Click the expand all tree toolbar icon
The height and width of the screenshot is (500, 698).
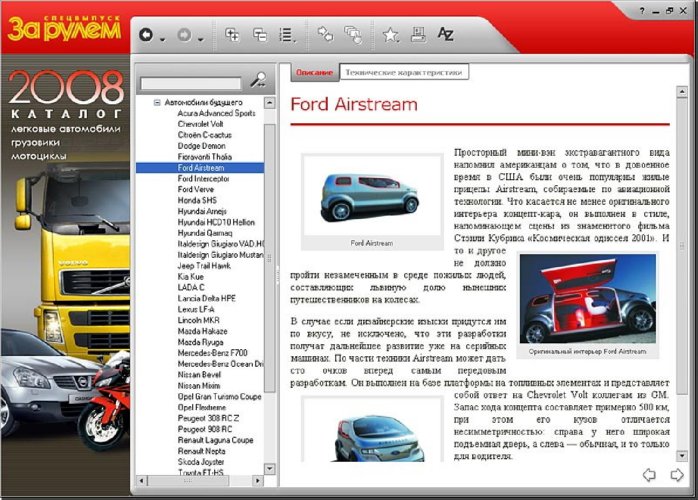(233, 36)
